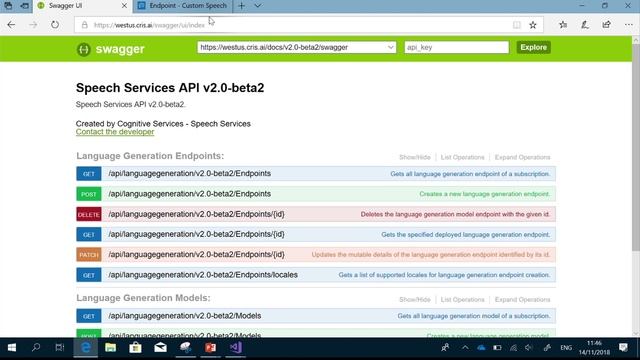Close the Swagger UI tab

tap(124, 6)
